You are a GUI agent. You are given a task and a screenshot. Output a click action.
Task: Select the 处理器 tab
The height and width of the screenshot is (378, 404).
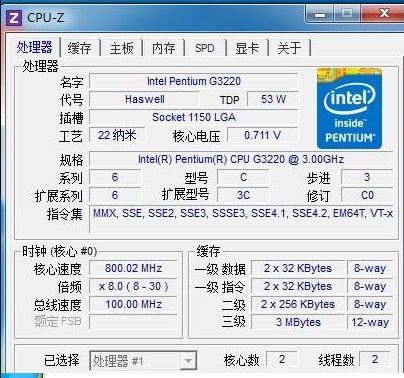[x=34, y=47]
